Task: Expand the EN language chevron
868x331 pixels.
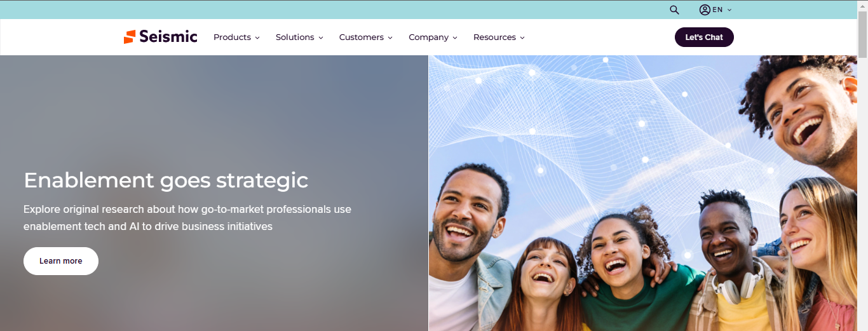Action: coord(729,10)
